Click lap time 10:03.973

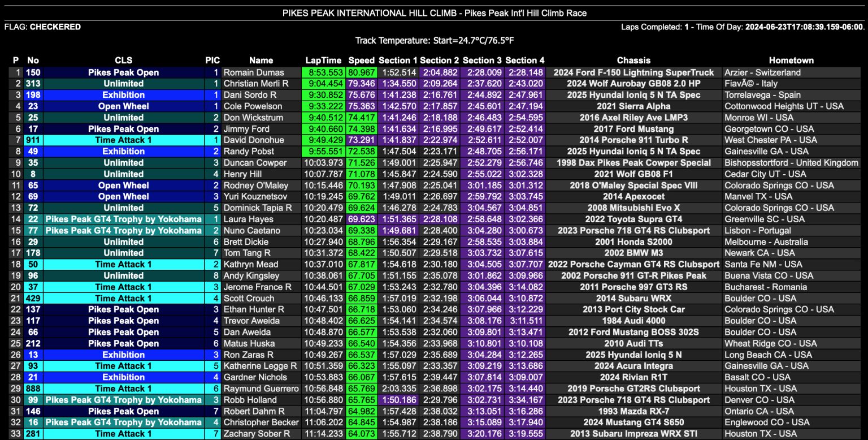point(324,163)
